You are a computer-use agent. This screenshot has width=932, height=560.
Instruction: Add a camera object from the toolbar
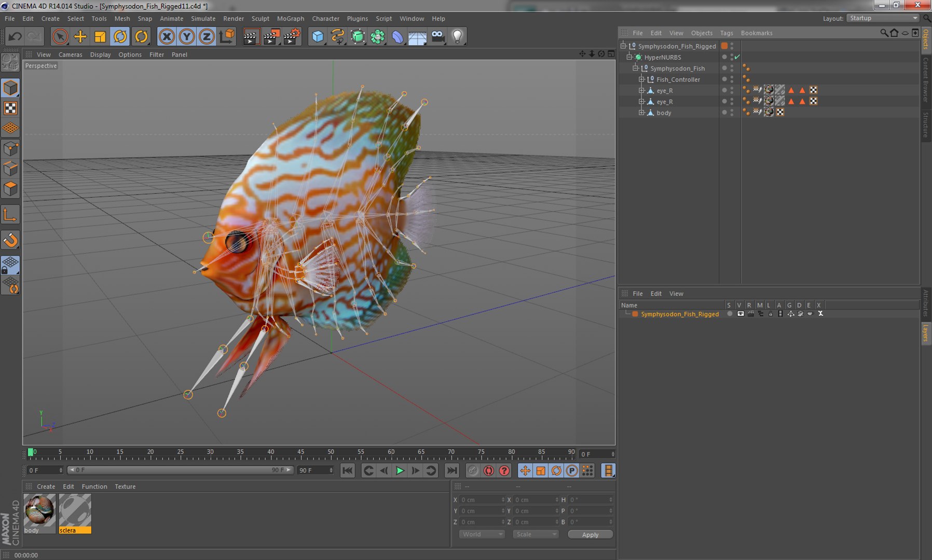[438, 36]
